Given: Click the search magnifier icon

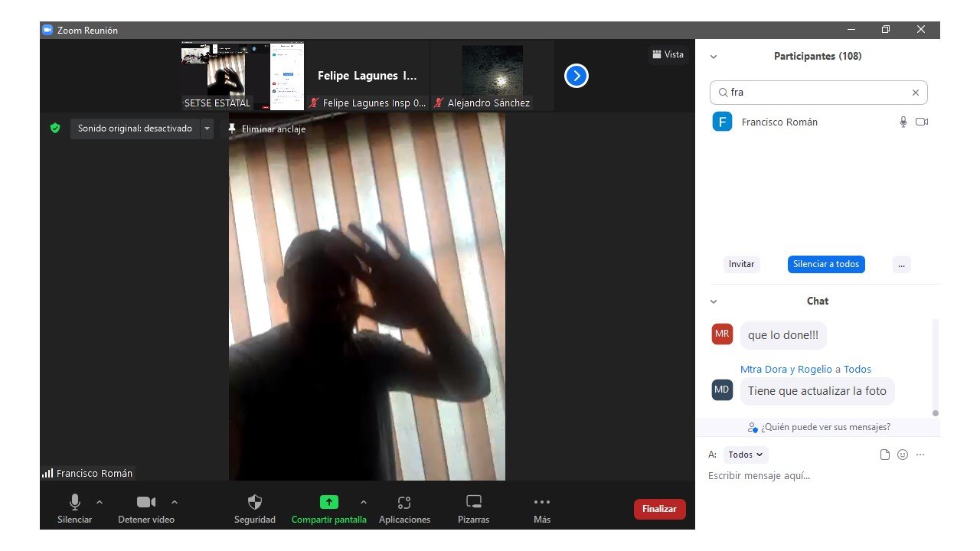Looking at the screenshot, I should click(722, 93).
